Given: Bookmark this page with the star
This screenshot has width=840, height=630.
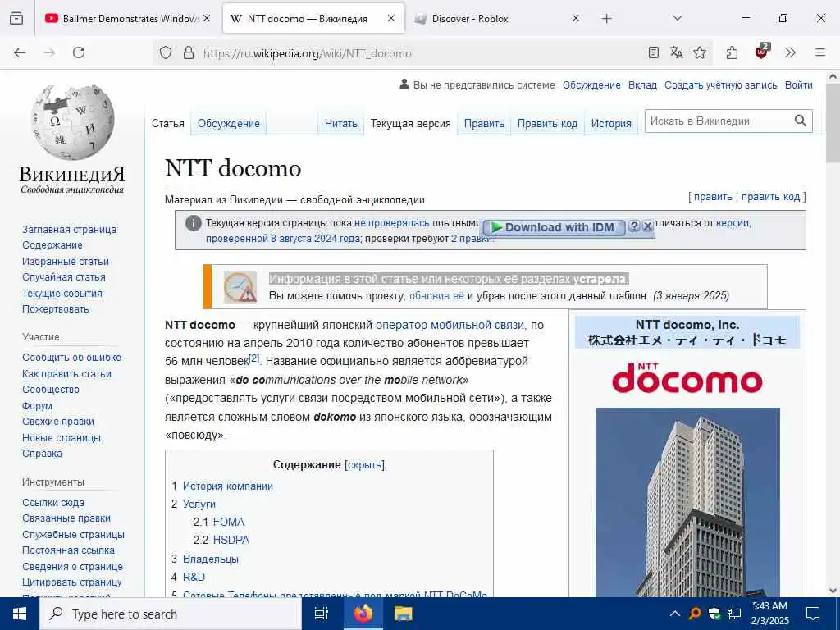Looking at the screenshot, I should click(x=700, y=52).
